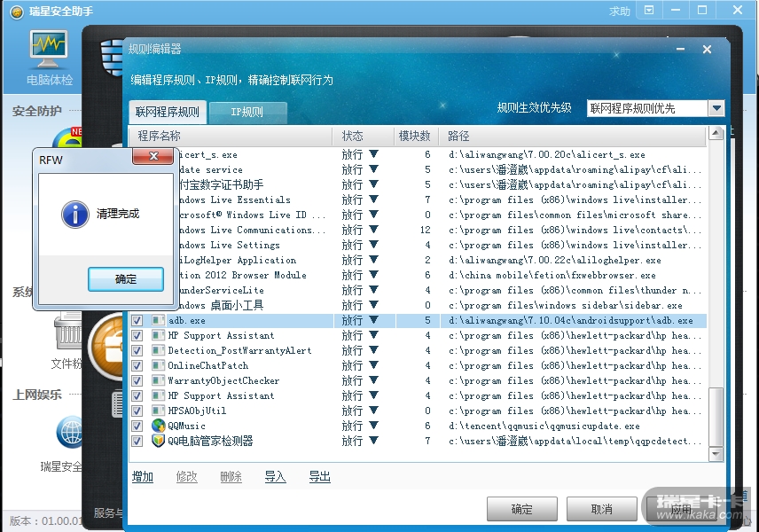This screenshot has height=532, width=759.
Task: Uncheck the adb.exe rule checkbox
Action: [137, 320]
